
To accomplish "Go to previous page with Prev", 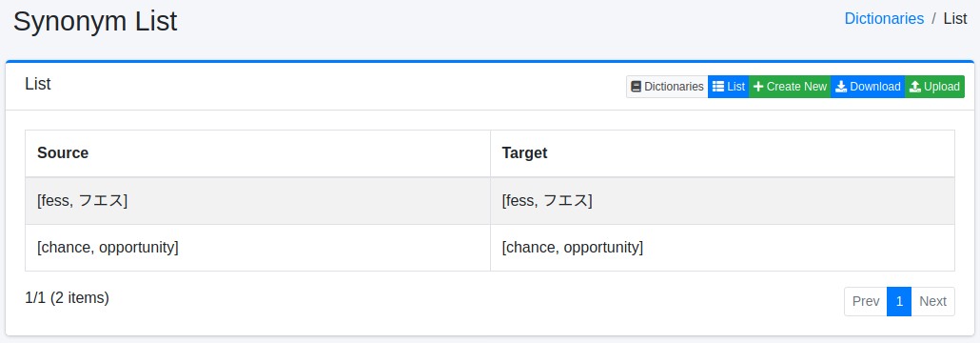I will click(x=866, y=302).
